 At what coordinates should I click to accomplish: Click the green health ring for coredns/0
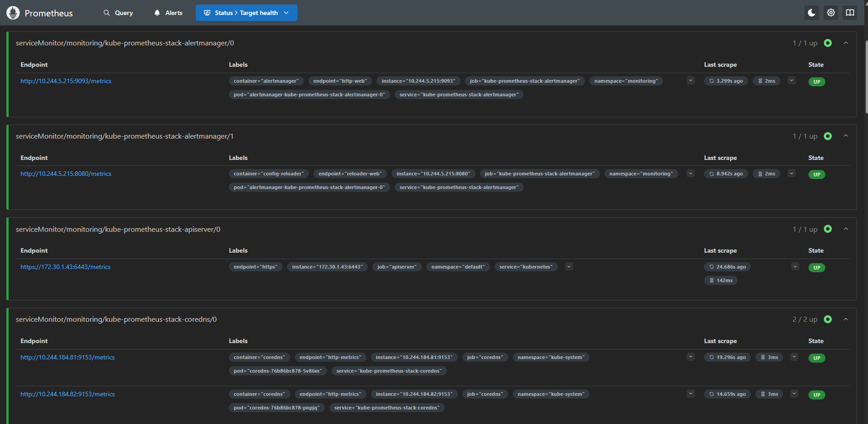(828, 319)
